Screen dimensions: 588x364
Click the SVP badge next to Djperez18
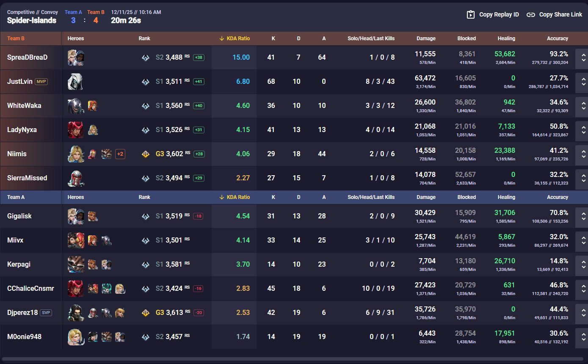(x=46, y=312)
